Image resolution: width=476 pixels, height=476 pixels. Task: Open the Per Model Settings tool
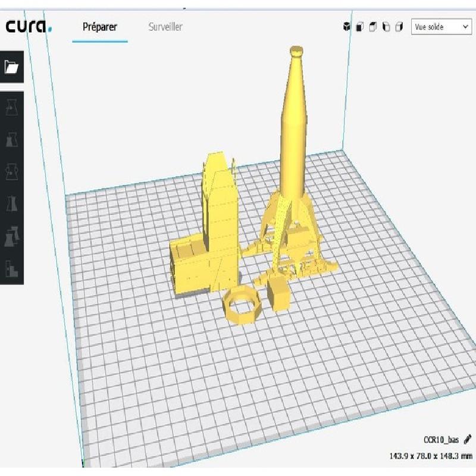[11, 236]
